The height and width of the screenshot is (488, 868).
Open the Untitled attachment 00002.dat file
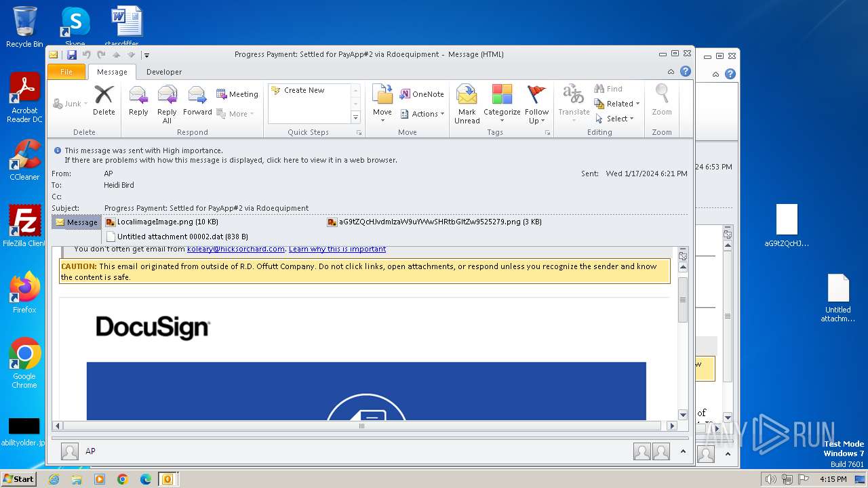click(x=177, y=237)
